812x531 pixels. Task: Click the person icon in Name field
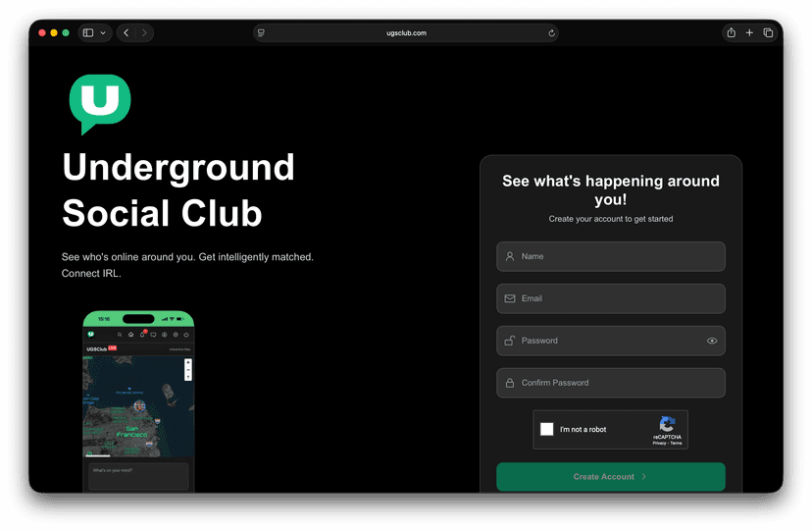pyautogui.click(x=510, y=256)
